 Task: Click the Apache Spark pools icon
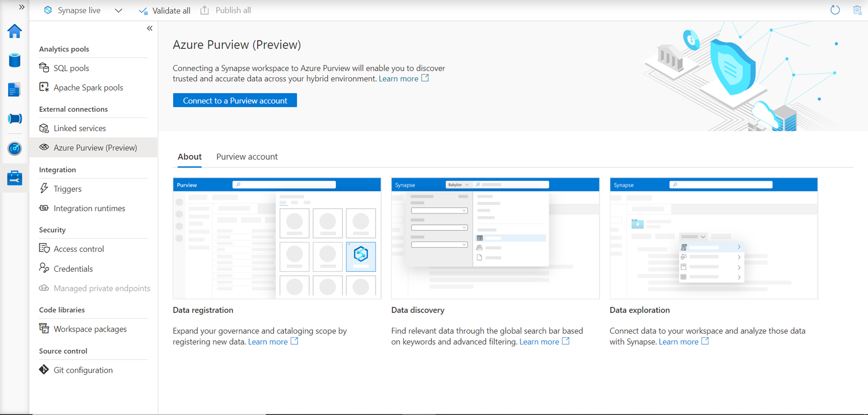(x=44, y=87)
